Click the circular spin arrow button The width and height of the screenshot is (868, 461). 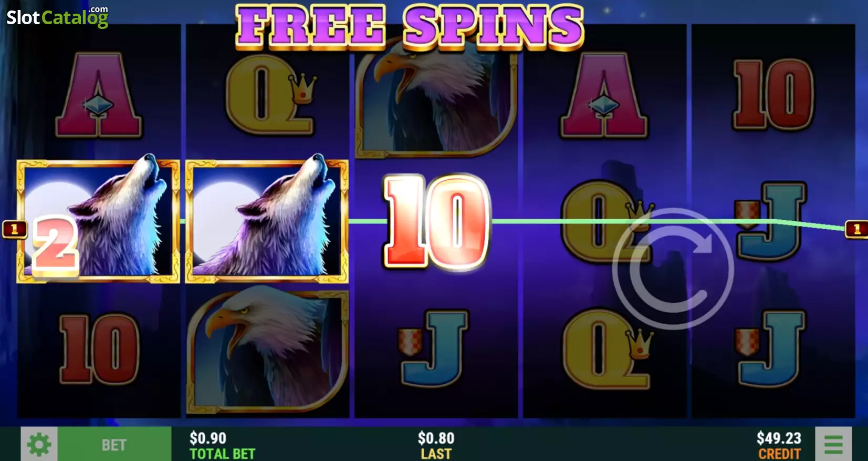673,269
